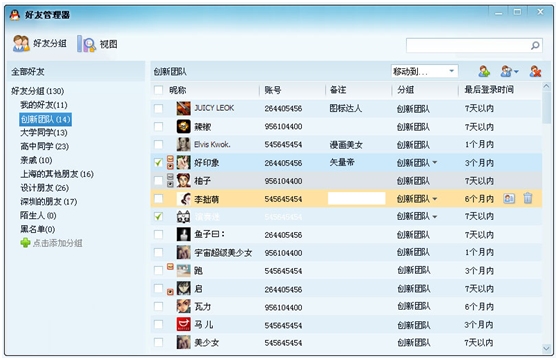This screenshot has width=558, height=360.
Task: Open 好印象's 创新团队 group dropdown
Action: point(435,163)
